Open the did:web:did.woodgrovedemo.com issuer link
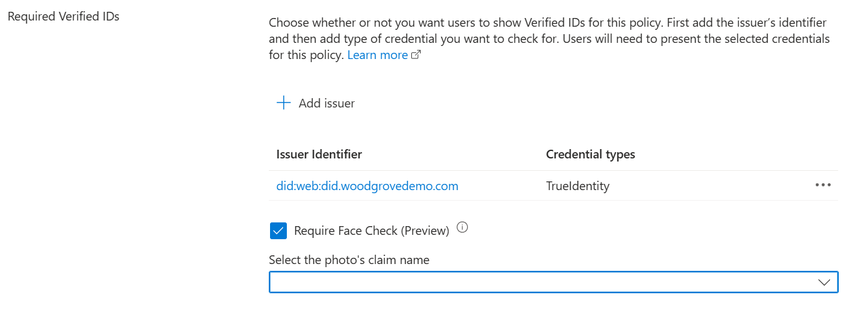This screenshot has width=868, height=310. click(367, 186)
